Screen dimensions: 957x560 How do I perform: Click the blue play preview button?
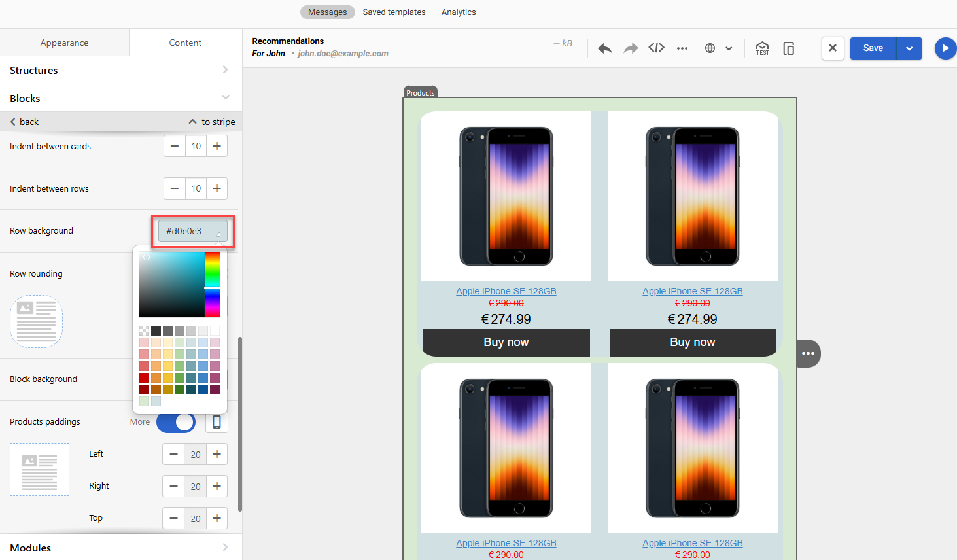(x=945, y=48)
